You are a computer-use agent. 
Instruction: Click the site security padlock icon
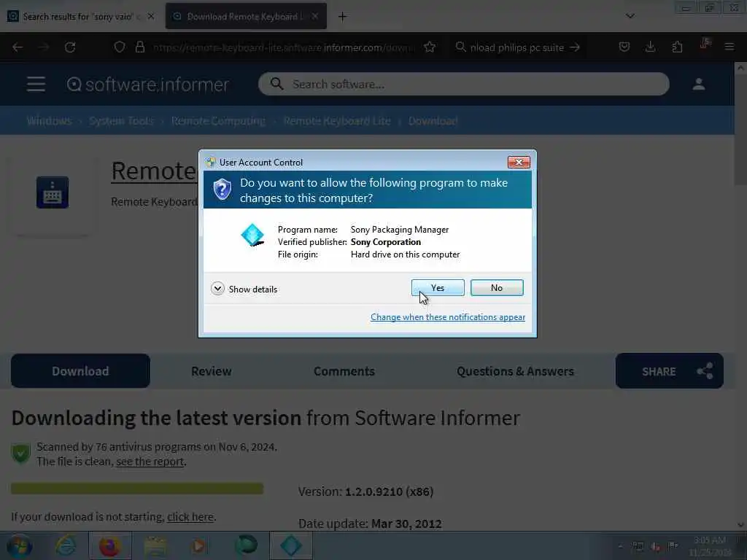tap(140, 47)
